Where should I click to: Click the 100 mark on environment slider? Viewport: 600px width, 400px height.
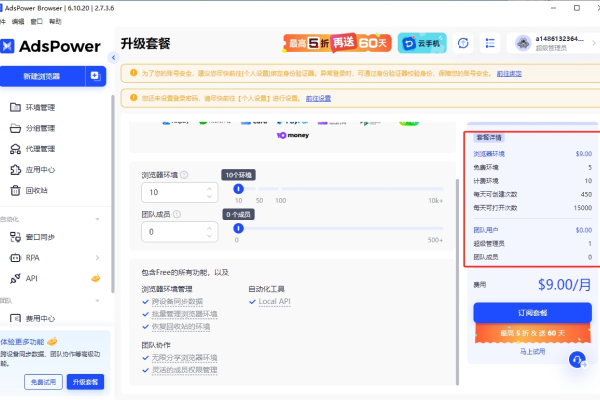coord(280,200)
